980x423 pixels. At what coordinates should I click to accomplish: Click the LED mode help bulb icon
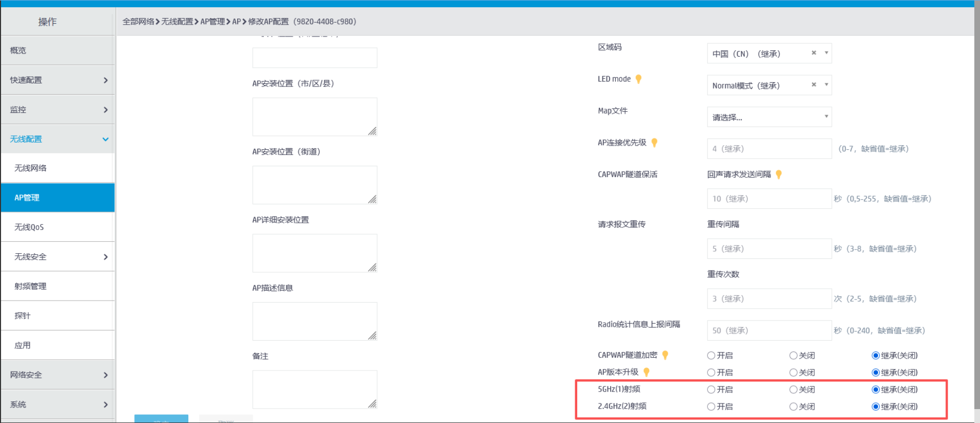[638, 79]
